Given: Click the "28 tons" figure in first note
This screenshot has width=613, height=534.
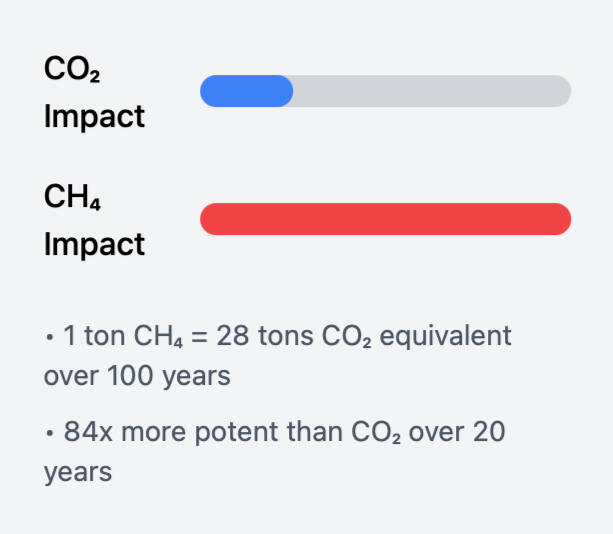Looking at the screenshot, I should [x=272, y=336].
